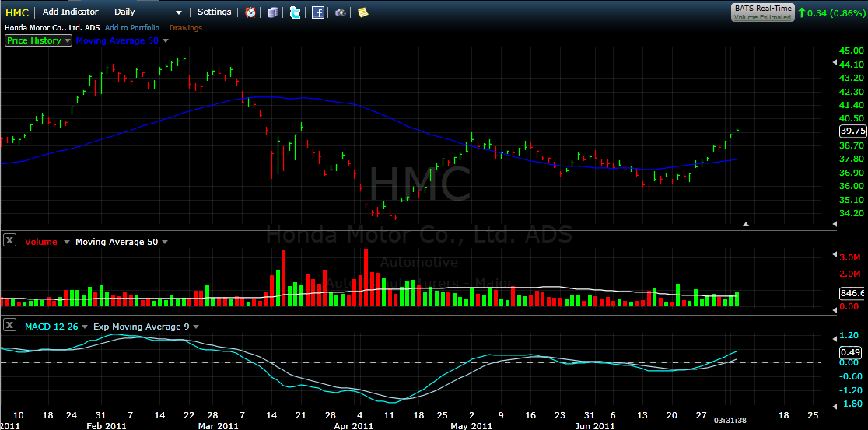The width and height of the screenshot is (868, 430).
Task: Click the red arrow beside 0.00 volume label
Action: 835,312
